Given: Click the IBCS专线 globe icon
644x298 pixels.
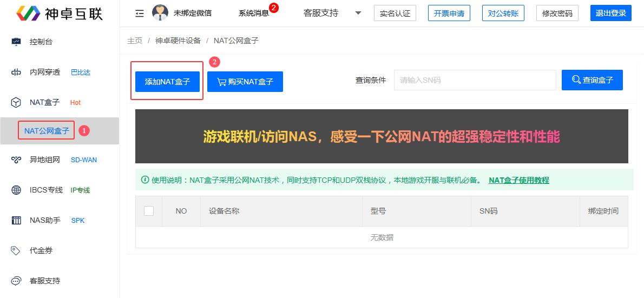Looking at the screenshot, I should 16,190.
